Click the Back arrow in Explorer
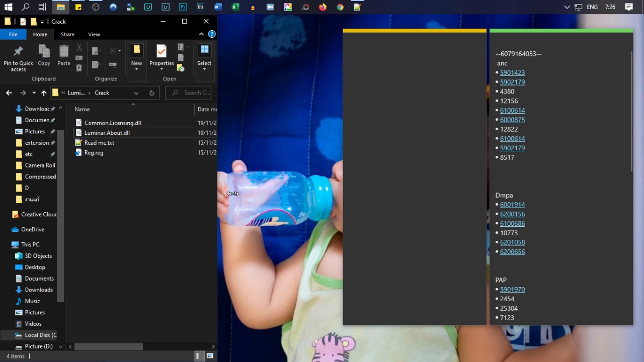 pyautogui.click(x=9, y=93)
